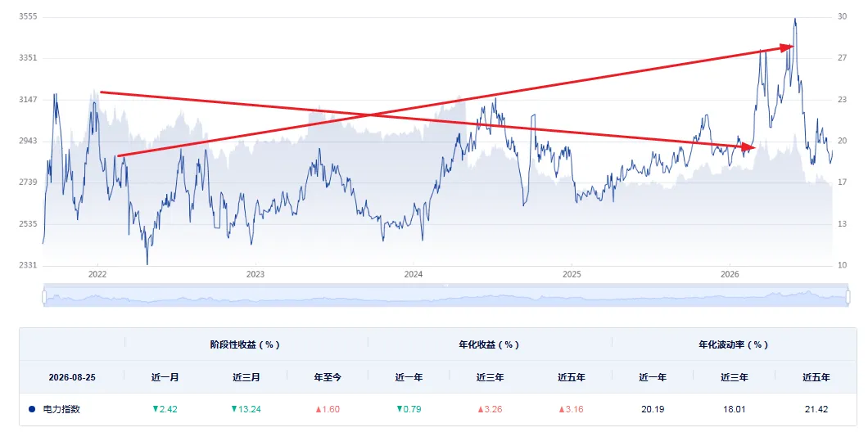Click the green down arrow near 0.79
Image resolution: width=868 pixels, height=432 pixels.
click(x=399, y=409)
